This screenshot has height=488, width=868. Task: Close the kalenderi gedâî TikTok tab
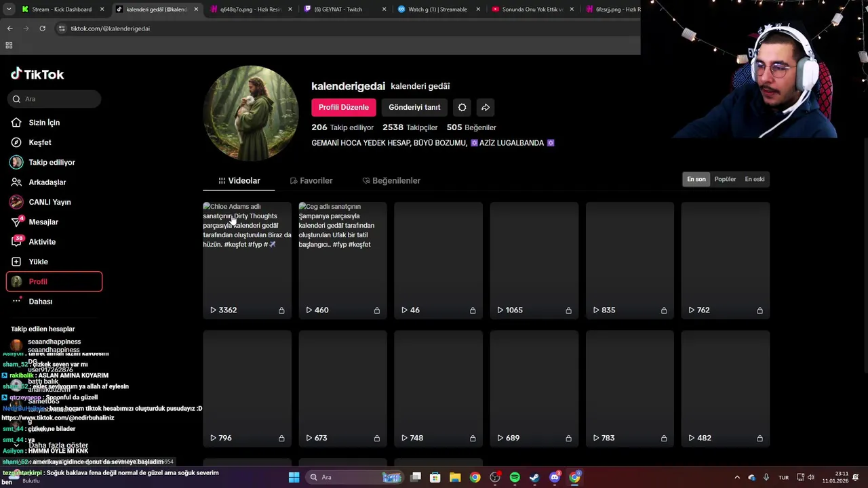pos(196,9)
